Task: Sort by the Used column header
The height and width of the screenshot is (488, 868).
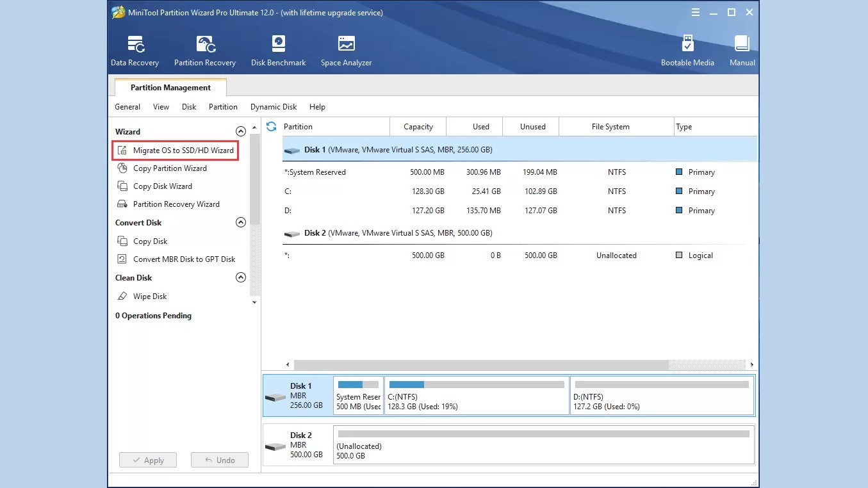Action: point(475,127)
